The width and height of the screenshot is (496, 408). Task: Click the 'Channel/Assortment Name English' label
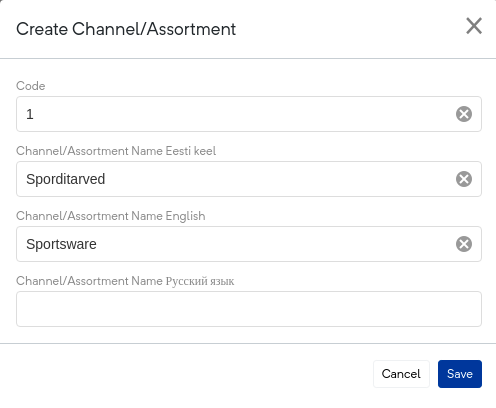111,216
